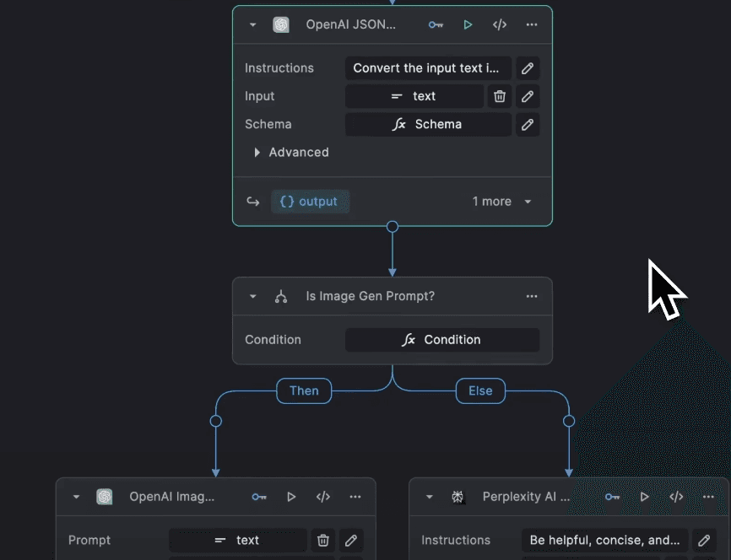Click the Perplexity logo icon

point(458,497)
